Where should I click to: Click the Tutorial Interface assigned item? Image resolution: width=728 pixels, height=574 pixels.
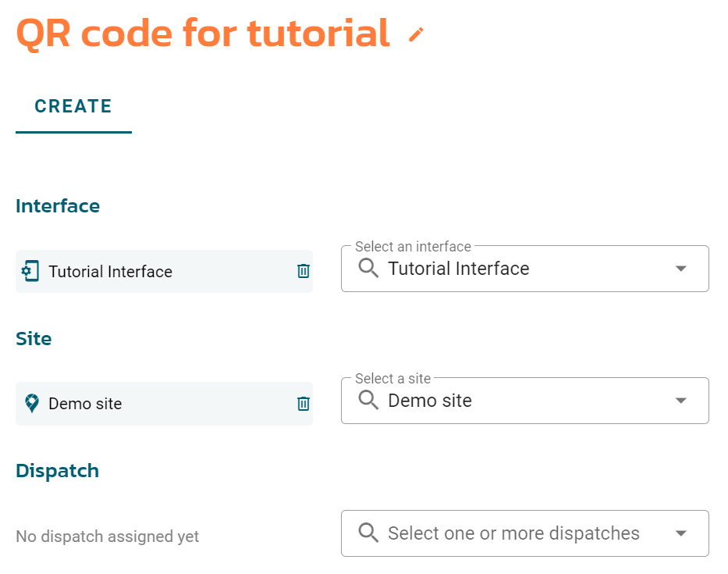tap(164, 272)
